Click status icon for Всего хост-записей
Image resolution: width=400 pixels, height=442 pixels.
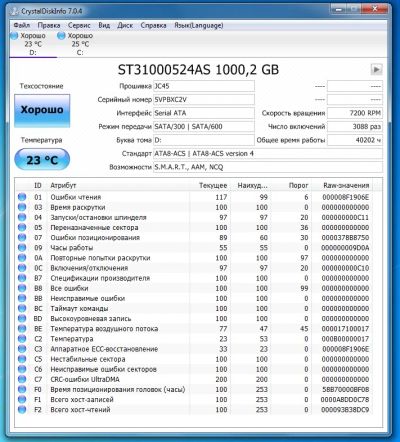[22, 399]
